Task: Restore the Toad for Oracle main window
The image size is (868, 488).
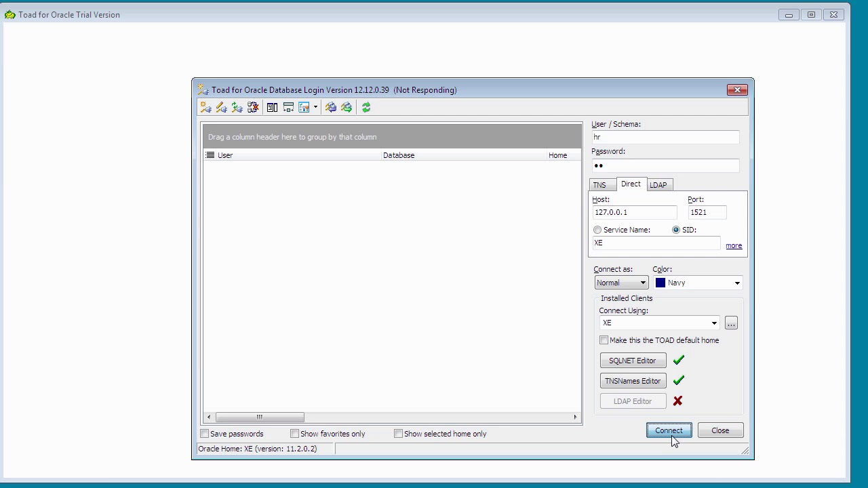Action: point(811,14)
